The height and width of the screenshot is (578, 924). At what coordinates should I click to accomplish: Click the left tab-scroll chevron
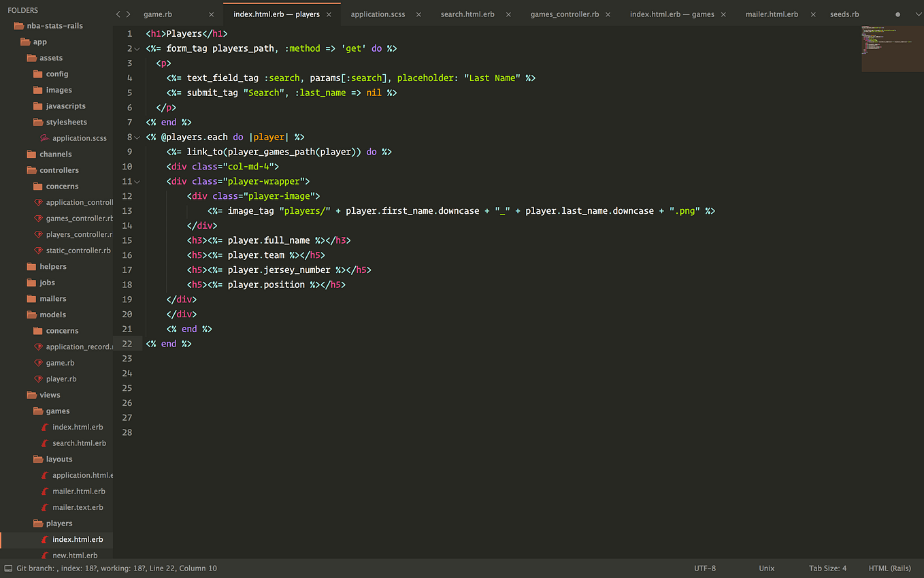coord(117,13)
